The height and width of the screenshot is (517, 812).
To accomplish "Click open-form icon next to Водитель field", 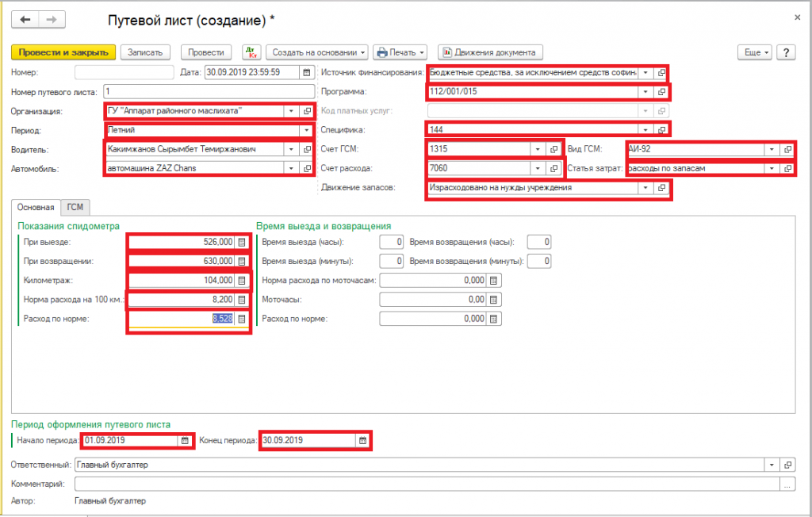I will click(x=307, y=149).
